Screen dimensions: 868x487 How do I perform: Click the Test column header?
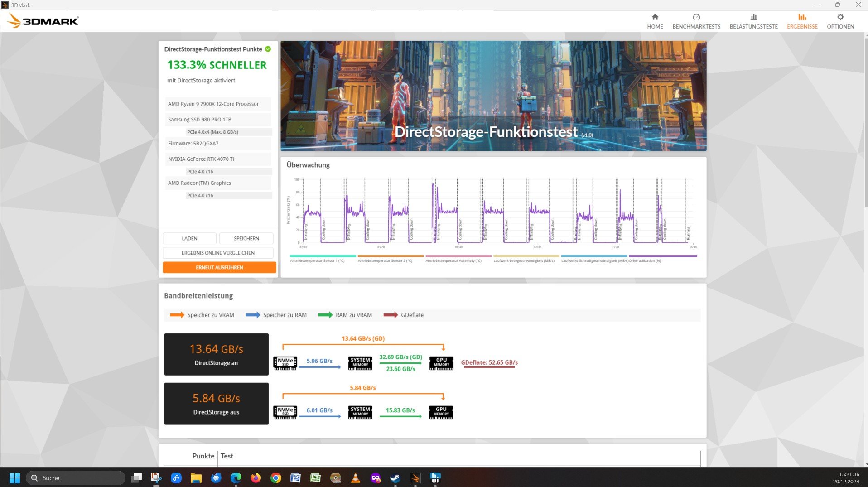pyautogui.click(x=227, y=456)
